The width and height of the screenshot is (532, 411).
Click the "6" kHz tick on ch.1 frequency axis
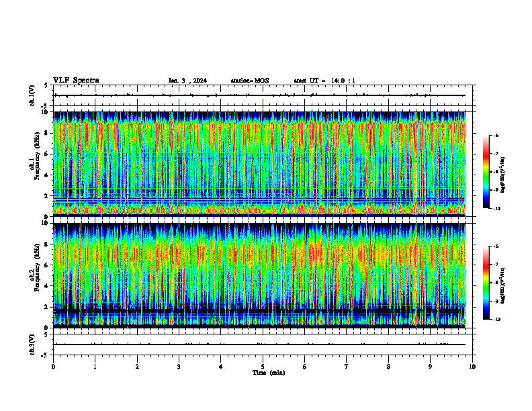click(x=47, y=154)
